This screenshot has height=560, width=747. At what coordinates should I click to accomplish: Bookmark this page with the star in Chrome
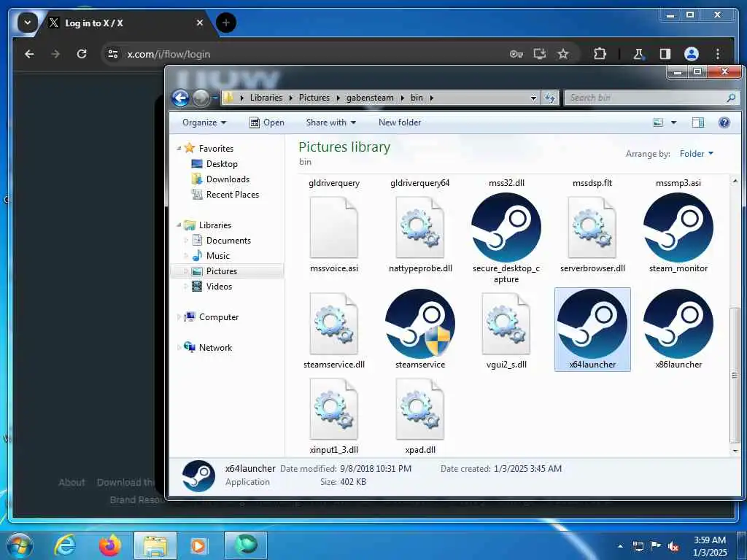click(x=562, y=54)
